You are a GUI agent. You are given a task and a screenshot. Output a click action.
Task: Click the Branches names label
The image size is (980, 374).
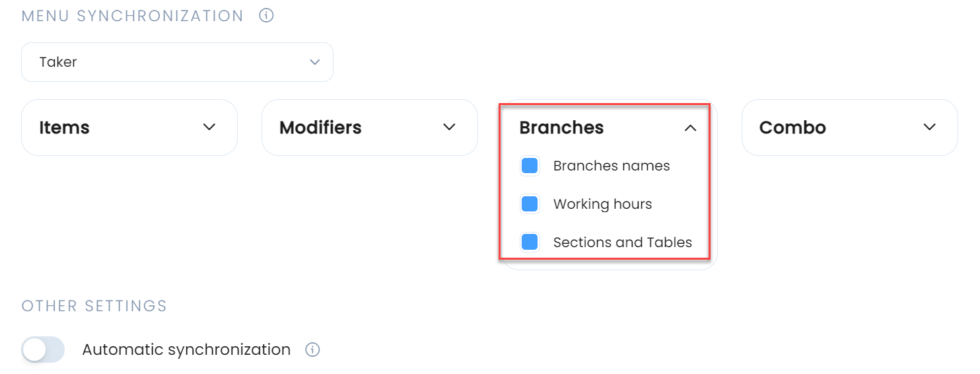[612, 166]
